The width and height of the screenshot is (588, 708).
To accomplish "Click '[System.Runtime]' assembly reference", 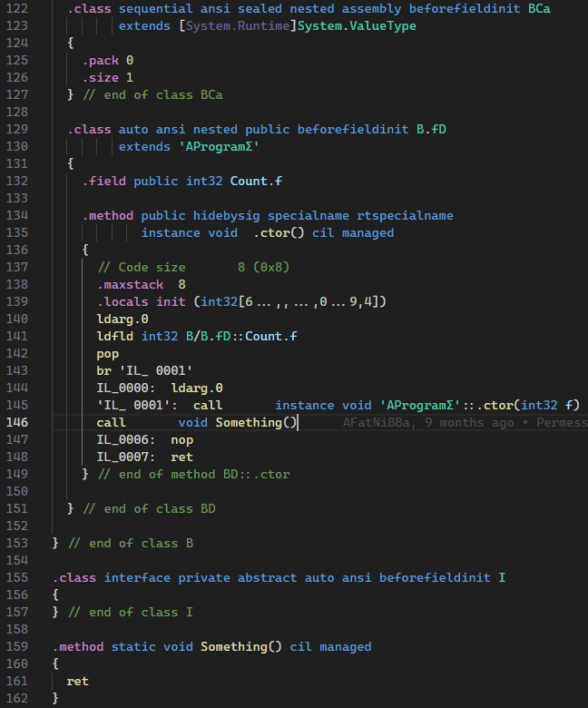I will 238,25.
